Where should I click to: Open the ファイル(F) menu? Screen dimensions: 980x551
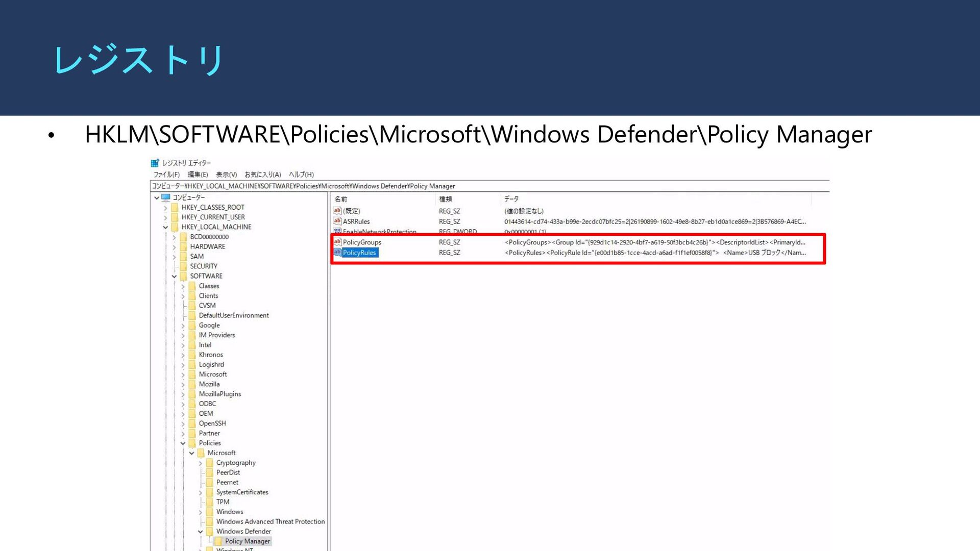(166, 174)
